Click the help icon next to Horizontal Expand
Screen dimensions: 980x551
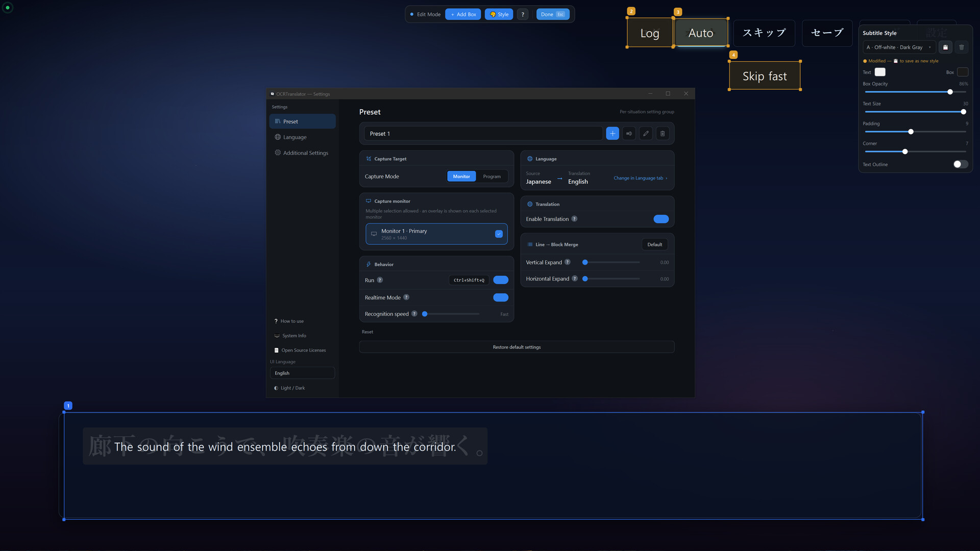tap(575, 279)
